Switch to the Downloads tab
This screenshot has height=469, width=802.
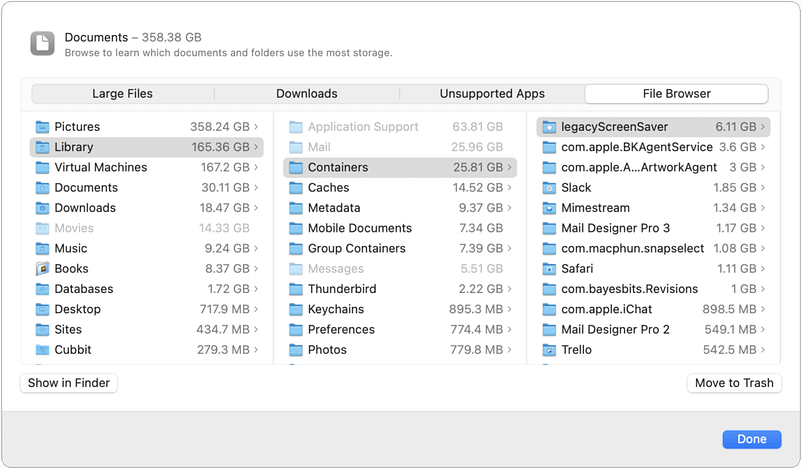coord(307,94)
